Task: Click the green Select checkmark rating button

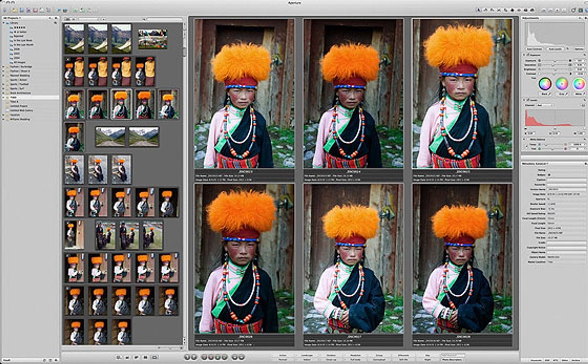Action: pos(225,357)
